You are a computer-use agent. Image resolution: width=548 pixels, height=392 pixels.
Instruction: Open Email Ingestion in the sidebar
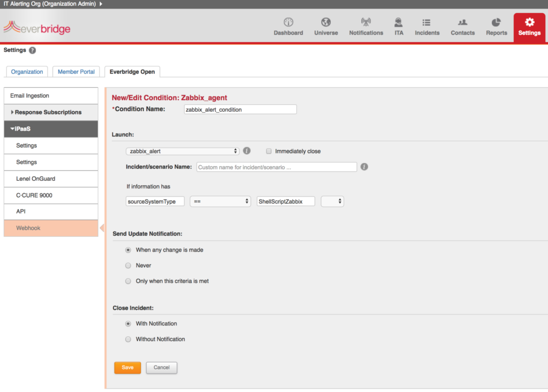pos(51,96)
